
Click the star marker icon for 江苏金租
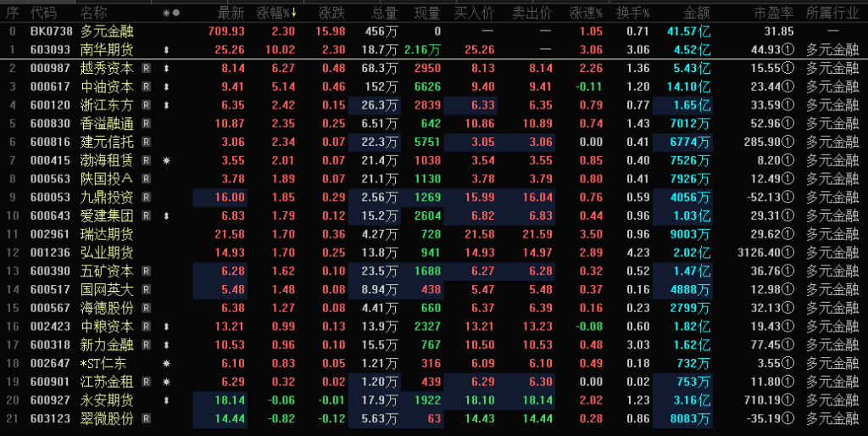167,383
